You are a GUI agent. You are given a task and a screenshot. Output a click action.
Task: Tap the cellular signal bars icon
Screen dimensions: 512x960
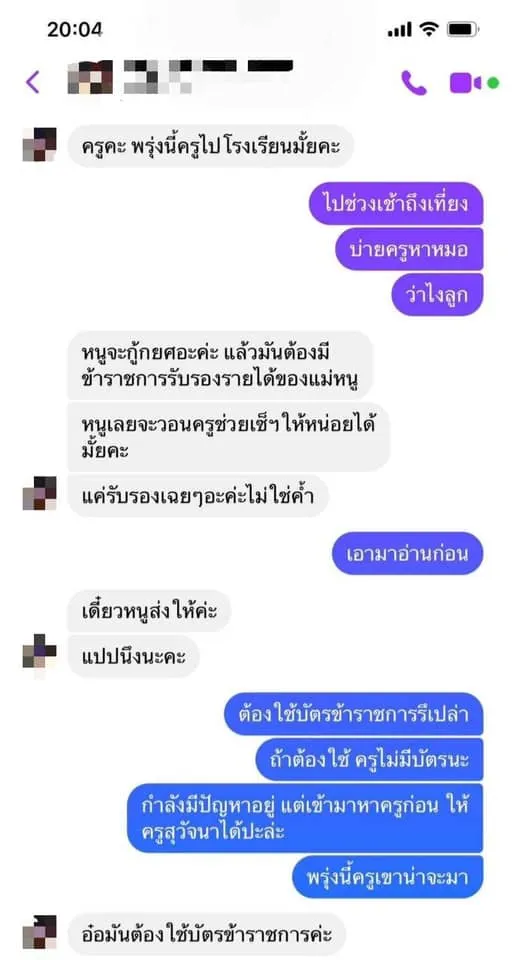pos(399,29)
